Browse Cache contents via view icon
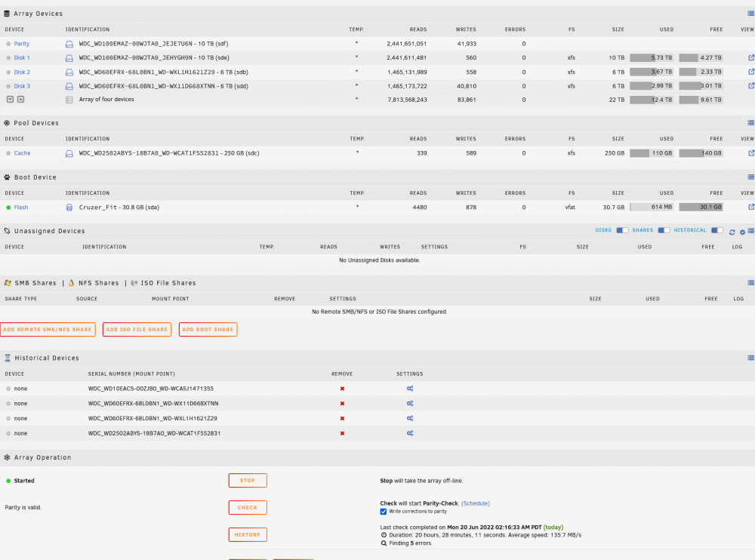 (x=751, y=153)
